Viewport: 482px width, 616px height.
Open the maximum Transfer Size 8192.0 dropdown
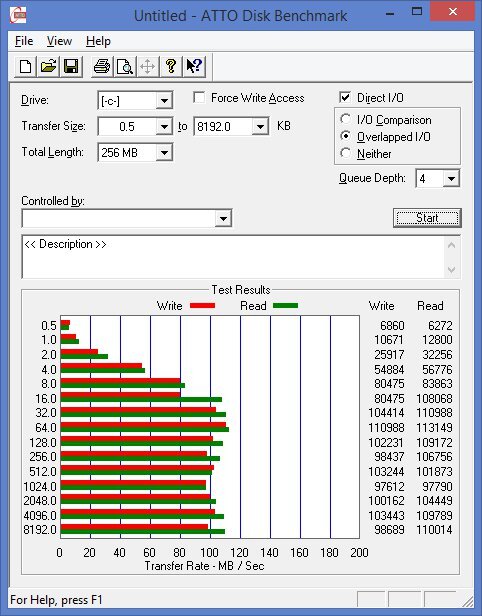point(260,126)
